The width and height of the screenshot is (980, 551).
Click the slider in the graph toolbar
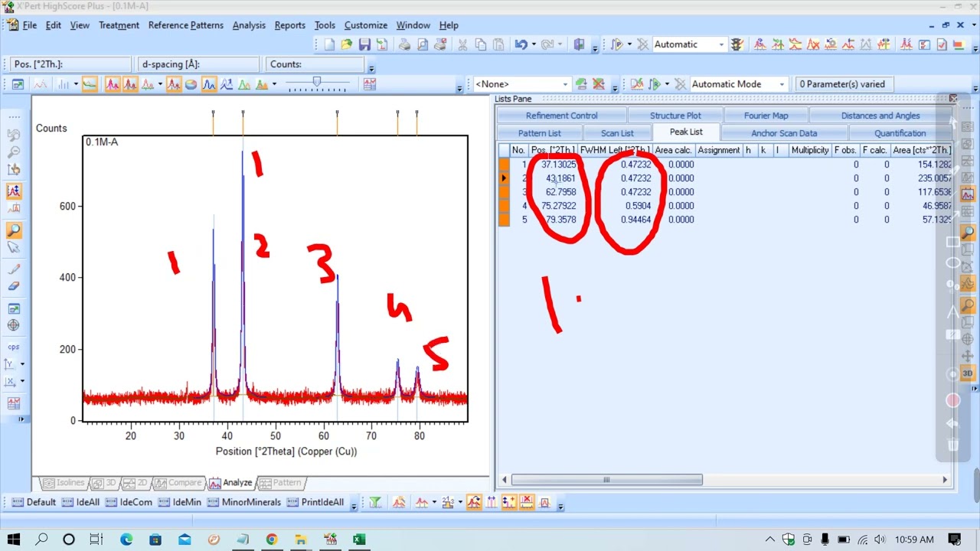click(316, 83)
